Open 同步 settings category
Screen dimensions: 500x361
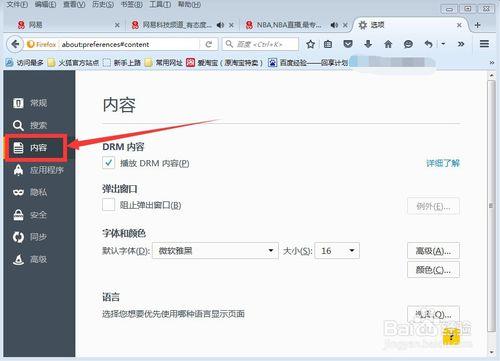[39, 237]
